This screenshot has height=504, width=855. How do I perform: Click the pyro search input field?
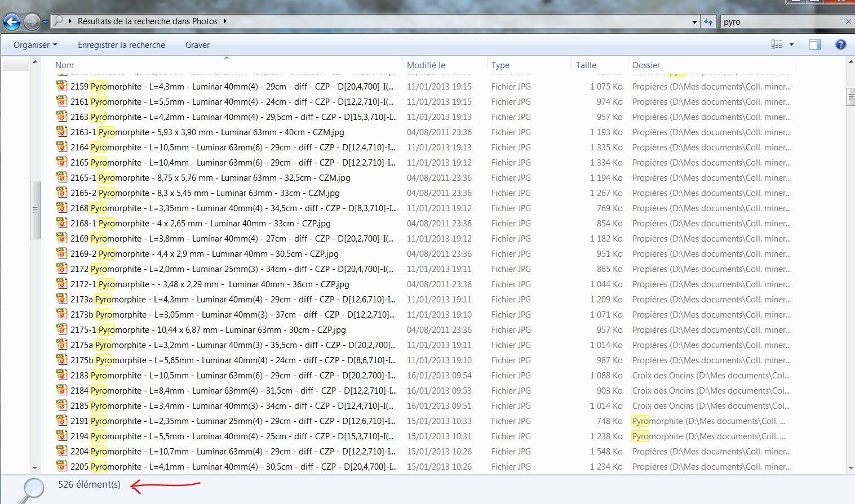[781, 22]
